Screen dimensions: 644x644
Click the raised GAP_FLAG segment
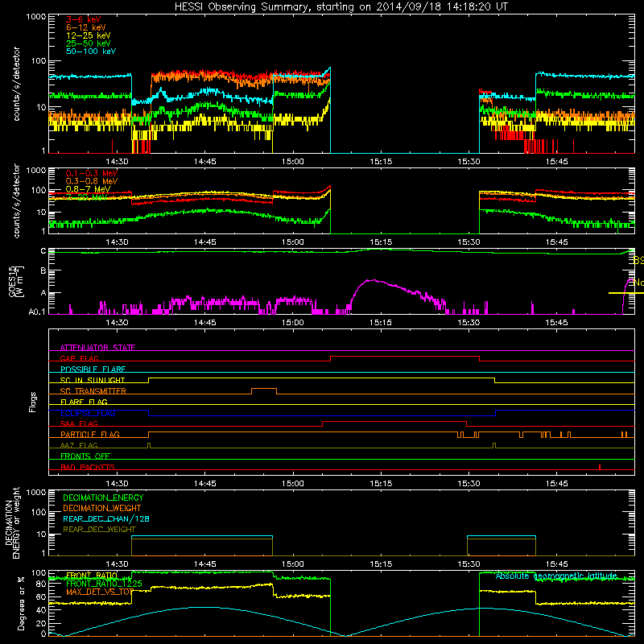[405, 357]
